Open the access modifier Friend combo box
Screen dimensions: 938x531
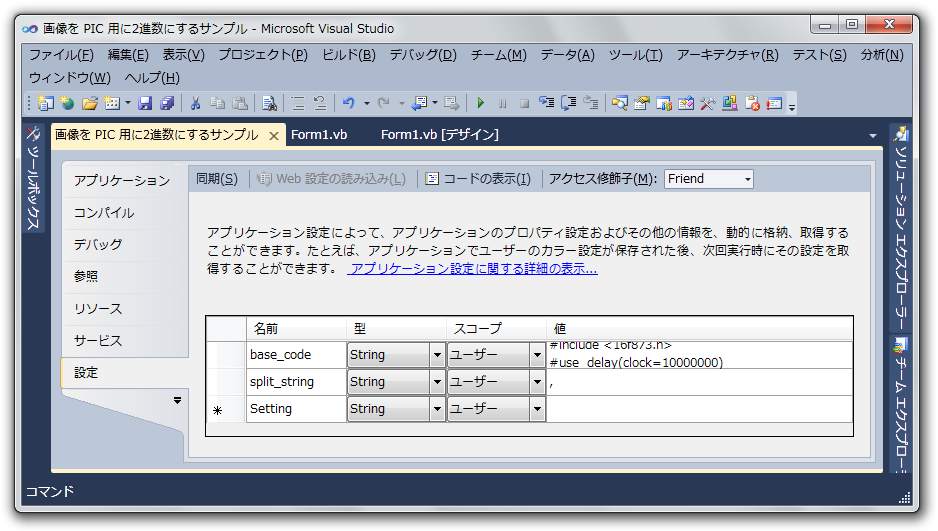pos(708,179)
